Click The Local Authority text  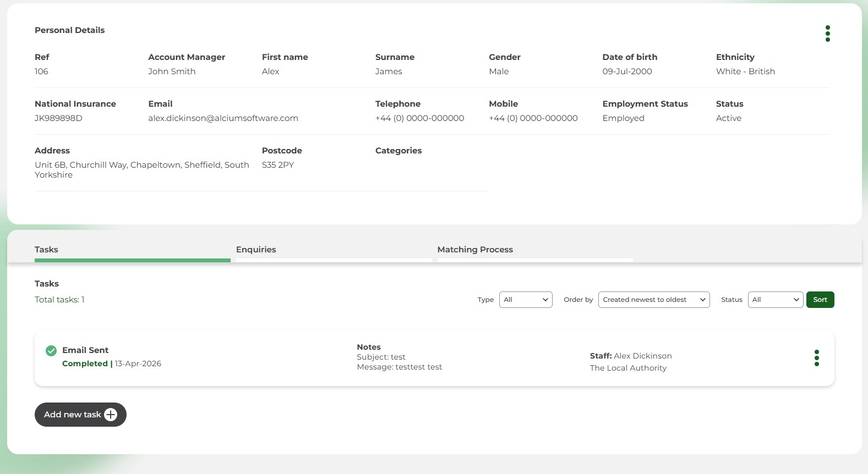point(628,368)
